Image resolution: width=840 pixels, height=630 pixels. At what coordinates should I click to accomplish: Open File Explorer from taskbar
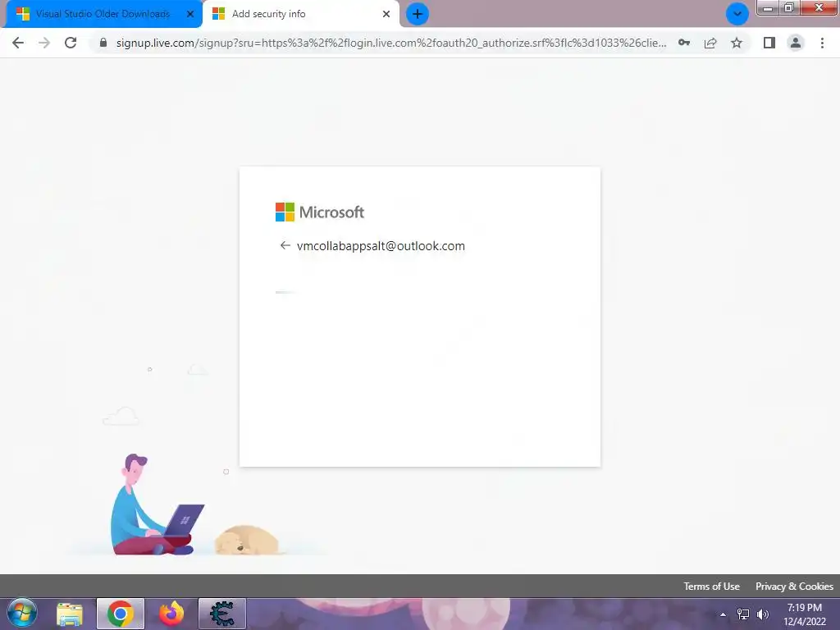(x=71, y=614)
